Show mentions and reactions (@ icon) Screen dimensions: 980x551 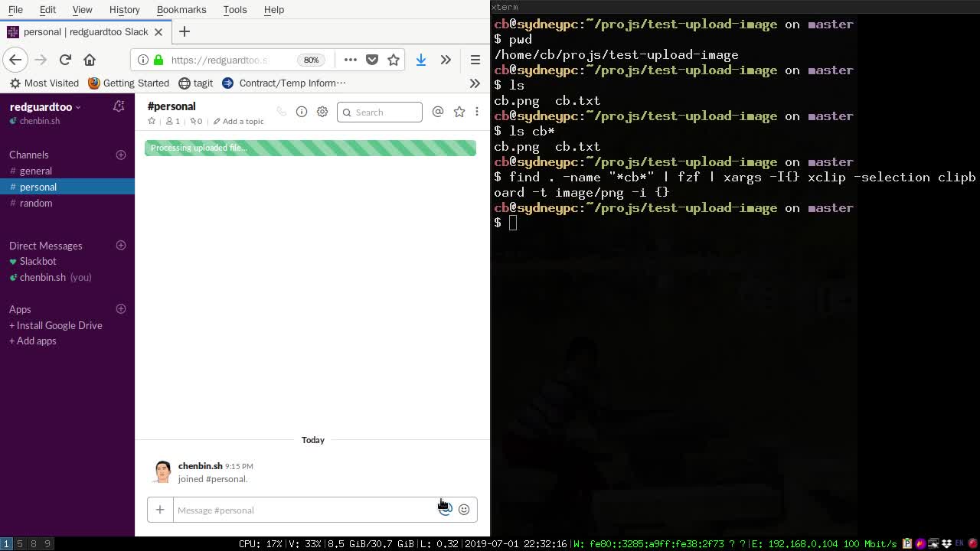pos(438,112)
